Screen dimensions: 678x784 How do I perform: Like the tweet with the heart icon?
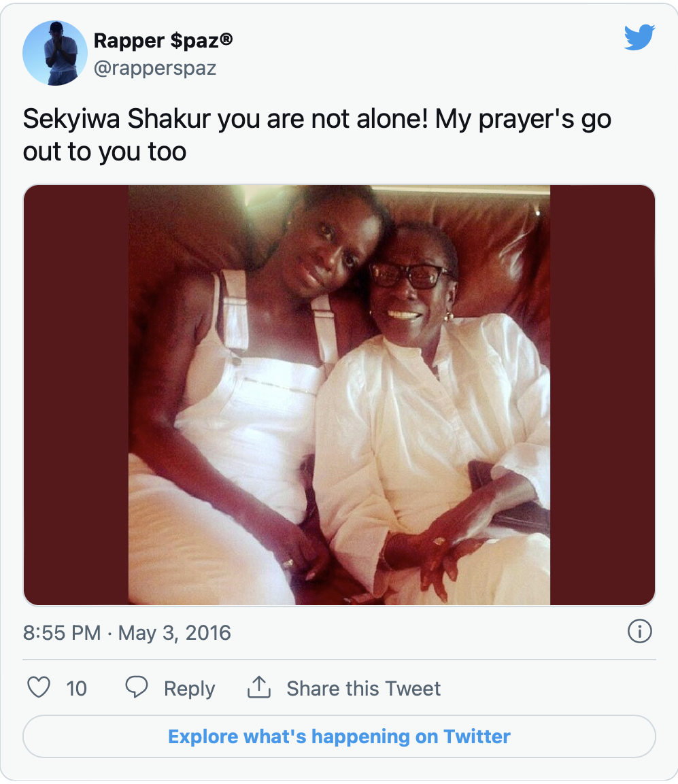[39, 687]
